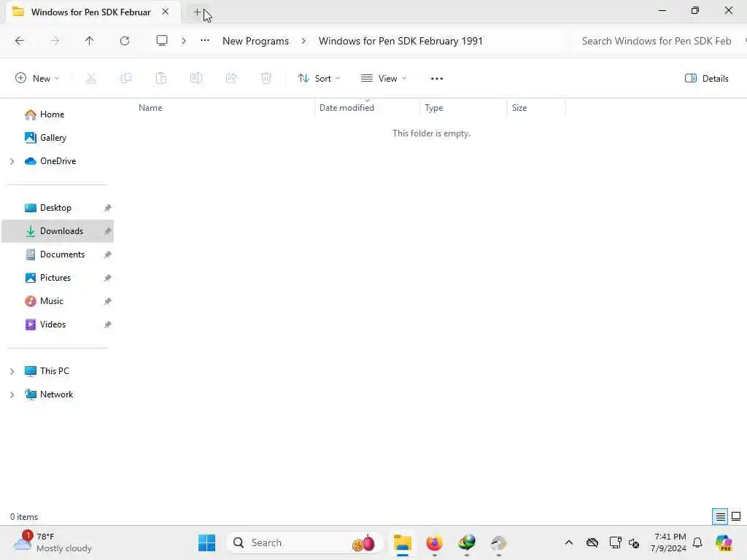
Task: Click the Delete trash icon
Action: point(266,79)
